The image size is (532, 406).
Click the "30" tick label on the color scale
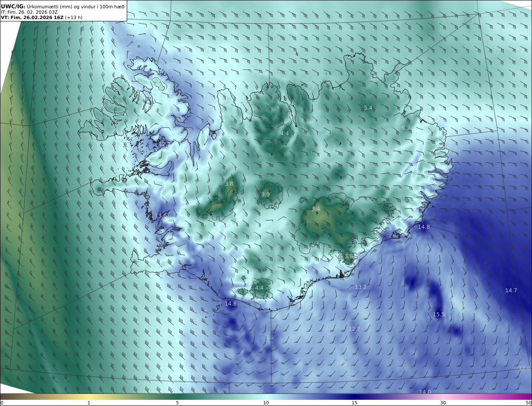(443, 403)
